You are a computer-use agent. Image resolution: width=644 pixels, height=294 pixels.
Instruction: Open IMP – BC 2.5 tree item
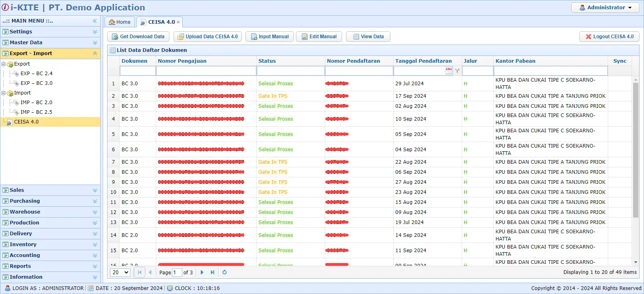click(36, 112)
